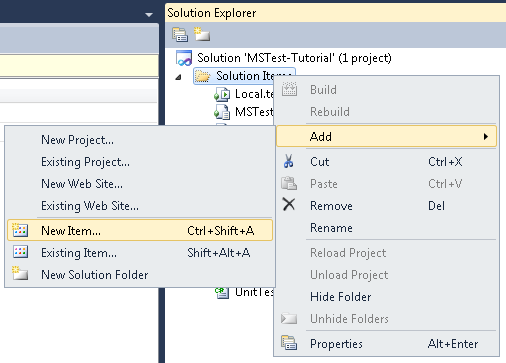
Task: Click the Cut scissors icon
Action: pyautogui.click(x=289, y=161)
